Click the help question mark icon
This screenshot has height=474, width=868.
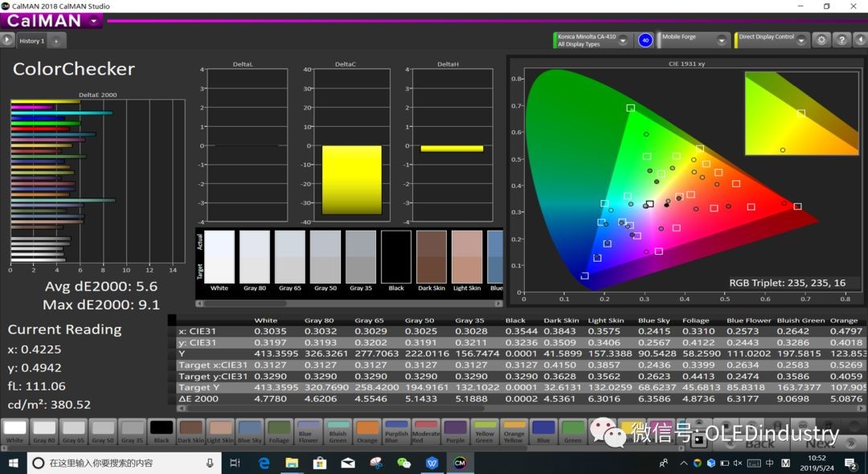tap(841, 40)
